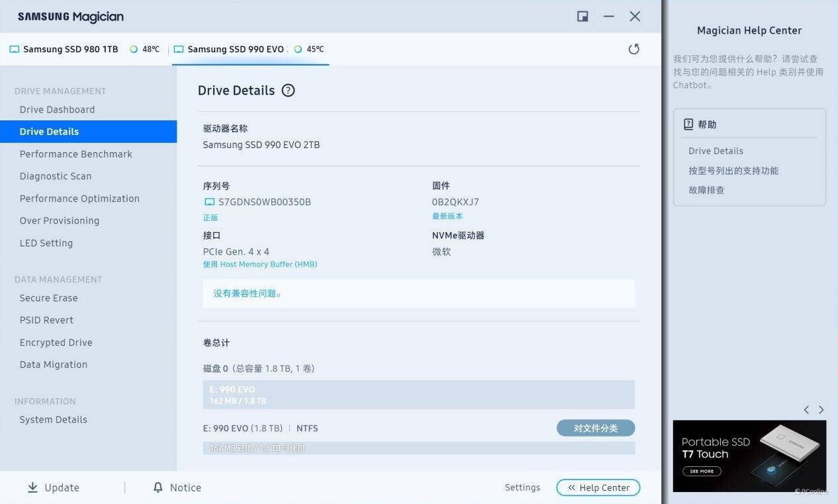Click the refresh icon near drive tabs

pos(633,49)
